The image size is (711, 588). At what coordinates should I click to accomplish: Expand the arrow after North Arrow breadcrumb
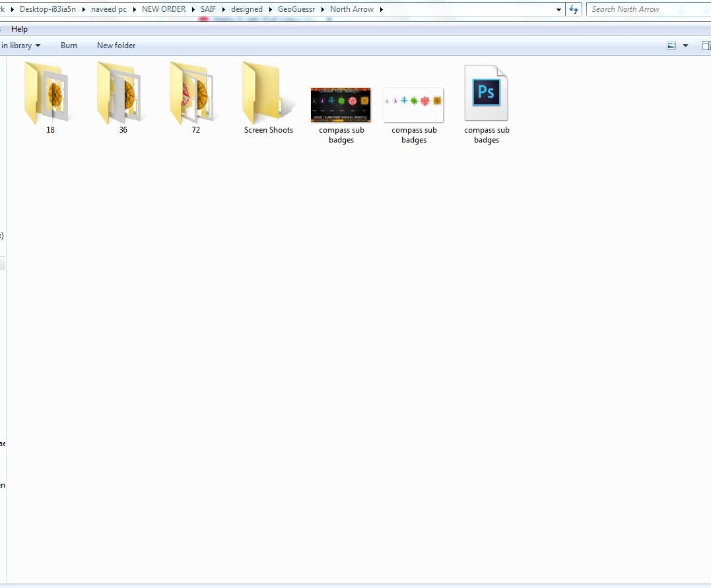[x=382, y=9]
